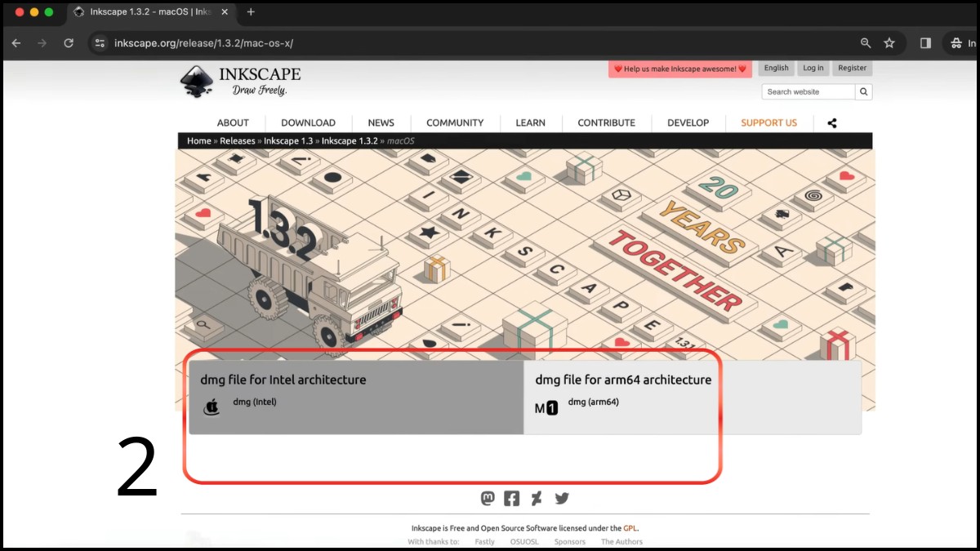Click the share icon in navigation bar
Viewport: 980px width, 551px height.
(832, 123)
